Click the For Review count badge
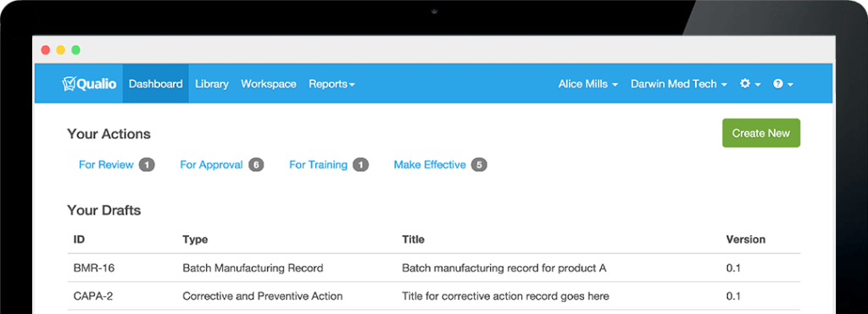This screenshot has width=868, height=314. [147, 165]
